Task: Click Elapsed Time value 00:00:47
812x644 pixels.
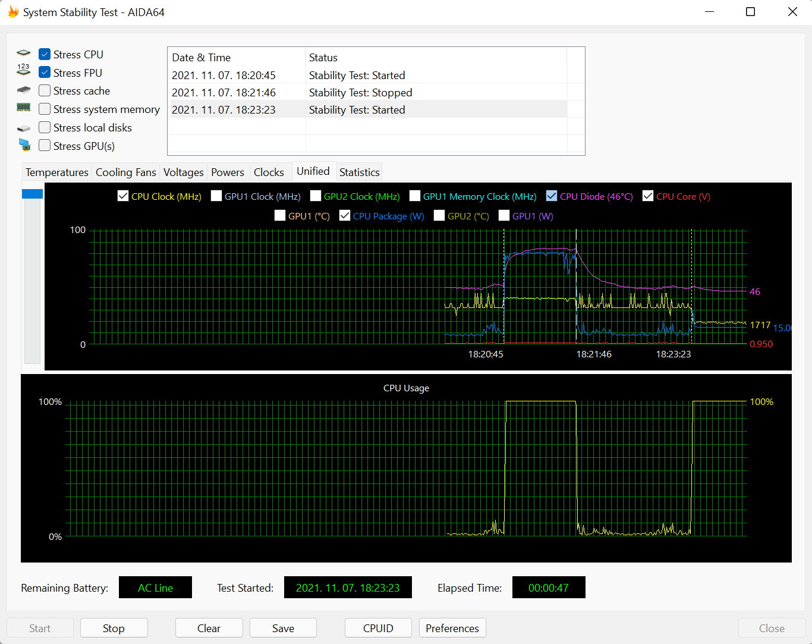Action: [549, 588]
